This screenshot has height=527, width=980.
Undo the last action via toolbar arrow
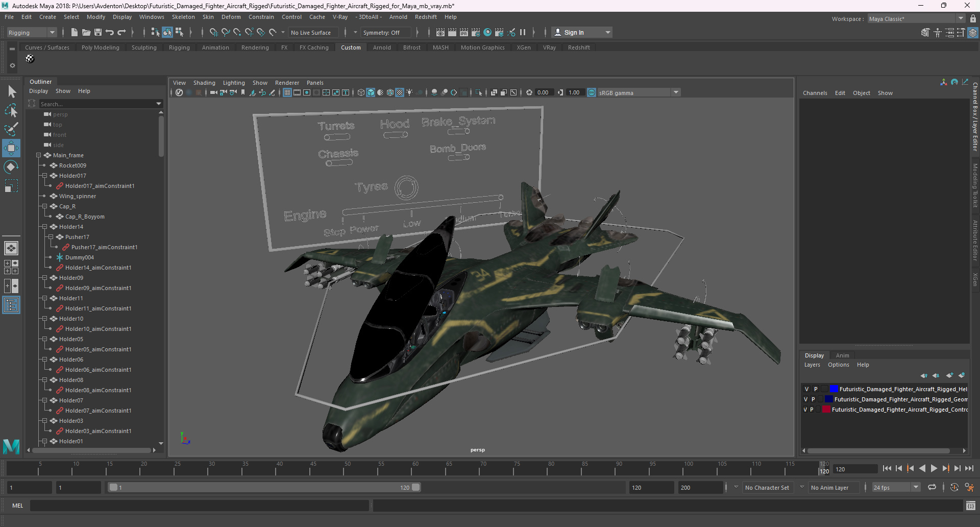tap(110, 32)
